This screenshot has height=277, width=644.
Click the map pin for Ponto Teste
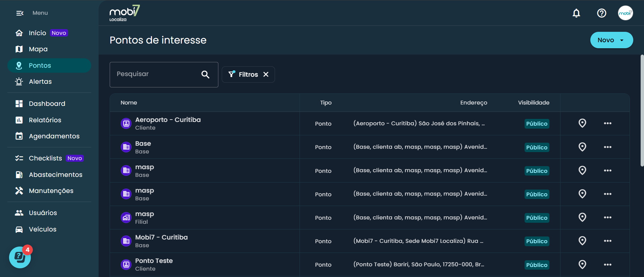582,265
